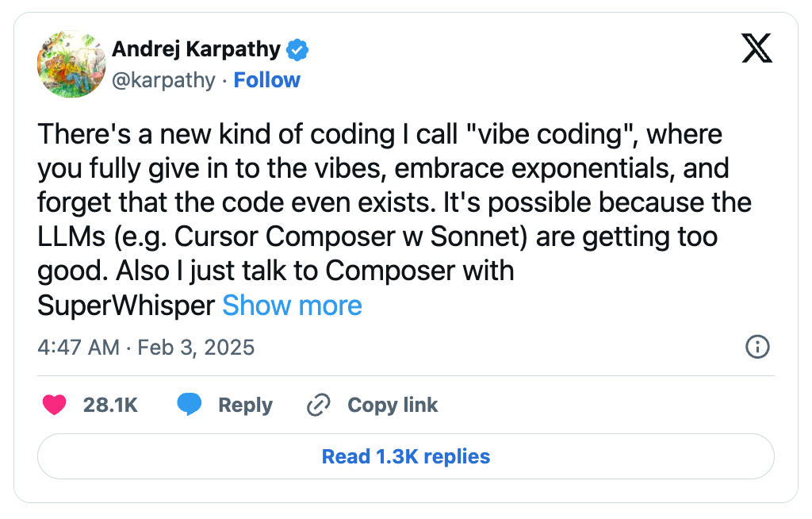Expand the tweet with Show more
Screen dimensions: 812x519
(292, 306)
